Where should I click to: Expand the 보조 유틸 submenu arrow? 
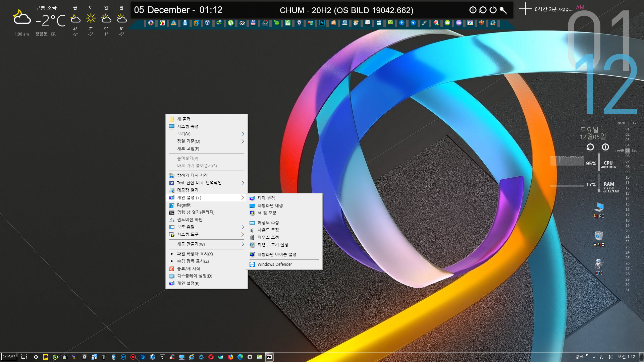[x=243, y=227]
